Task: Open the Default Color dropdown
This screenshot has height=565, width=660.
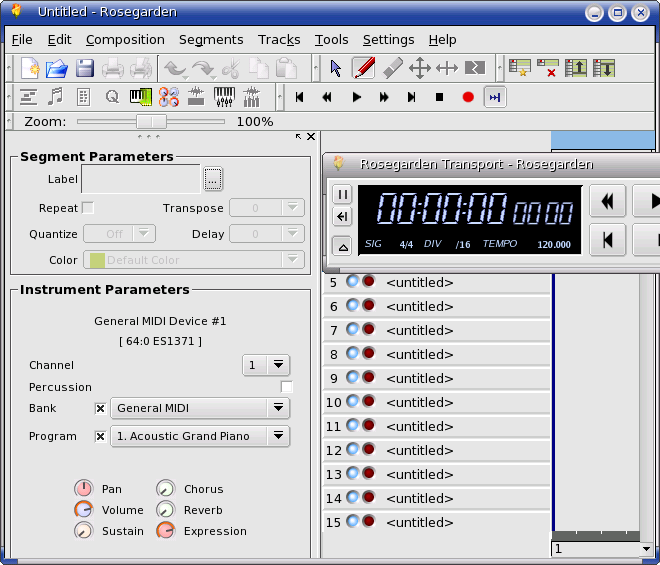Action: click(x=194, y=260)
